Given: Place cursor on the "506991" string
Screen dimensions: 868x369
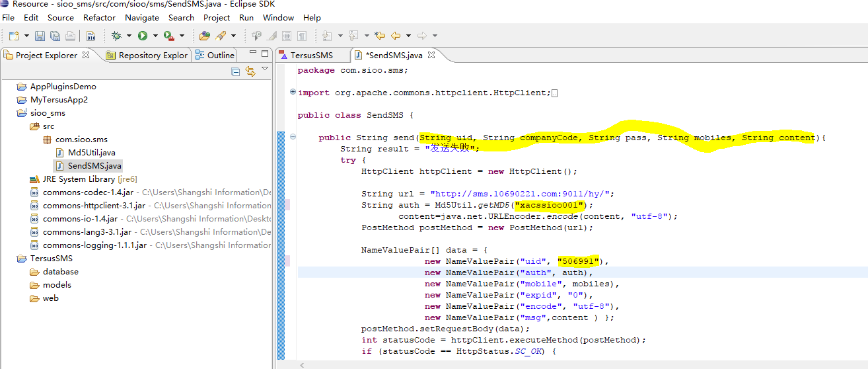Looking at the screenshot, I should pyautogui.click(x=578, y=261).
